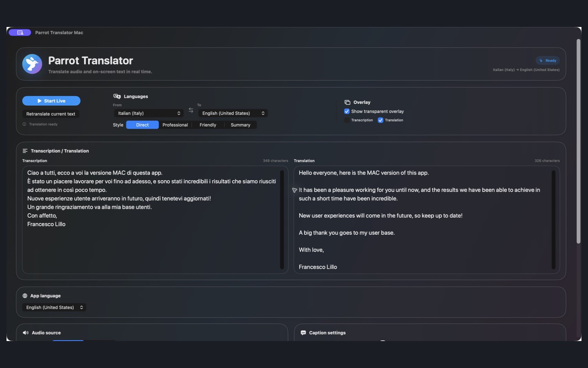Viewport: 588px width, 368px height.
Task: Click inside the Transcription text box
Action: point(155,220)
